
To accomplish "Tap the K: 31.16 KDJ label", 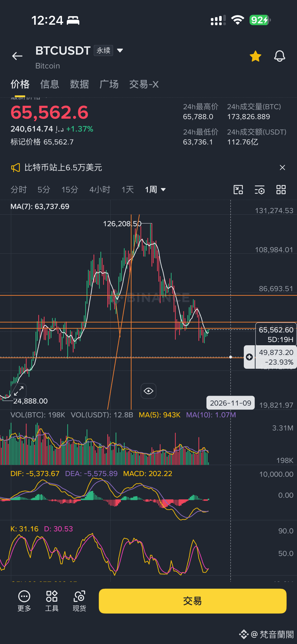I will pyautogui.click(x=24, y=529).
